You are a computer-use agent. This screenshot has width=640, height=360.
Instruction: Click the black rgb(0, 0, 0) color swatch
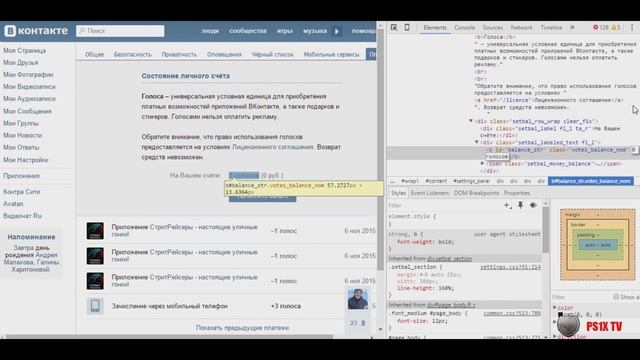tap(561, 315)
